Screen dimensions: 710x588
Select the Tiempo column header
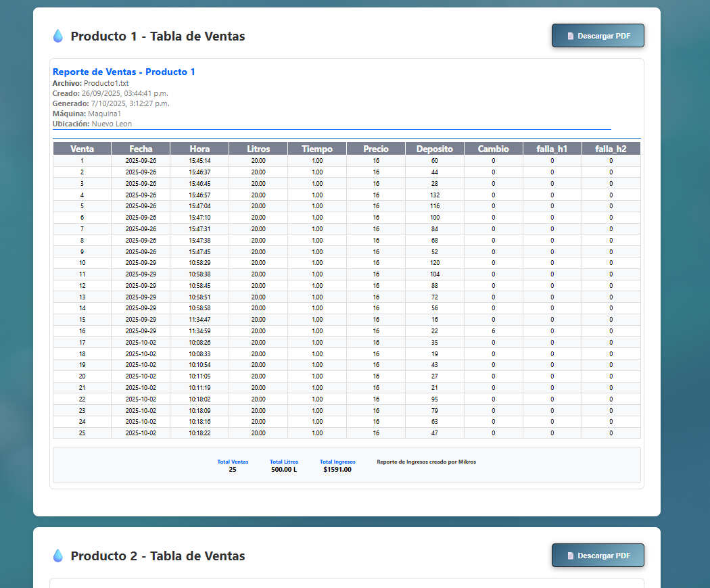pos(317,149)
